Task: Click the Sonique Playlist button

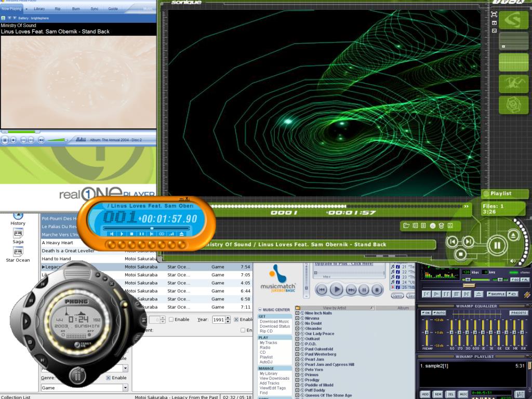Action: (x=505, y=194)
